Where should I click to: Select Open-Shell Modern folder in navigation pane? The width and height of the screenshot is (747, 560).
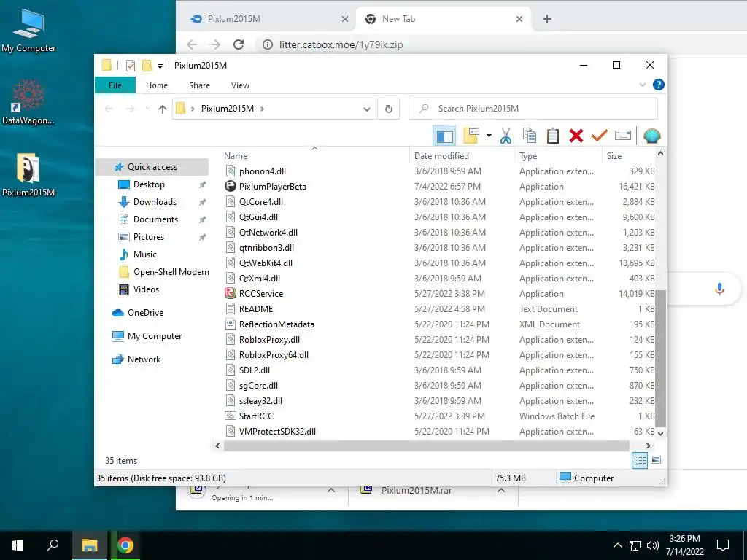click(x=171, y=272)
